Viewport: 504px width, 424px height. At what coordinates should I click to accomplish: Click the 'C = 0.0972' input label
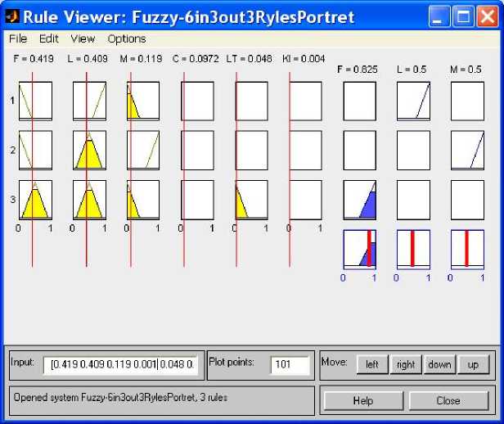(x=196, y=59)
